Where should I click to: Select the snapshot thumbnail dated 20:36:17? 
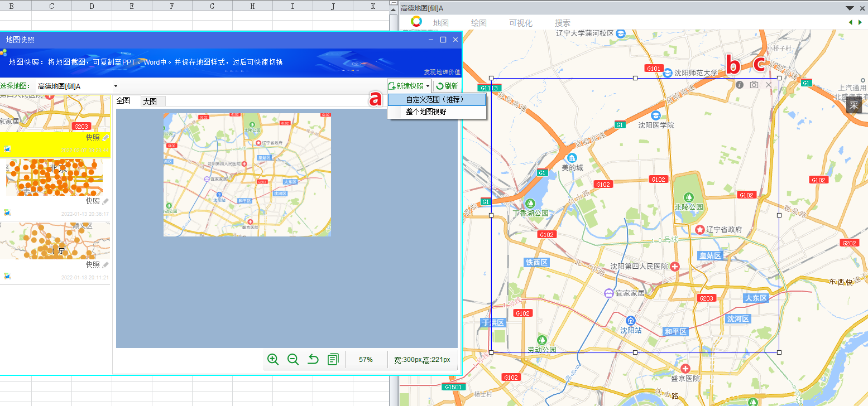coord(54,177)
